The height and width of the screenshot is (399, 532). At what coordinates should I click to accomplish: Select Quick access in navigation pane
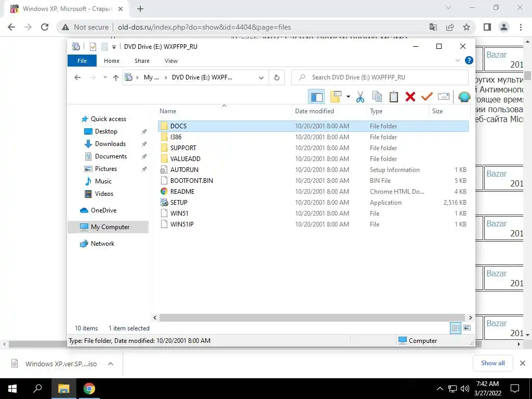pos(108,119)
